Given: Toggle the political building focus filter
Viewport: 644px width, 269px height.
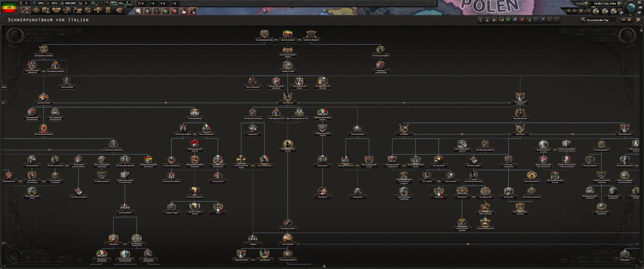Looking at the screenshot, I should tap(480, 20).
